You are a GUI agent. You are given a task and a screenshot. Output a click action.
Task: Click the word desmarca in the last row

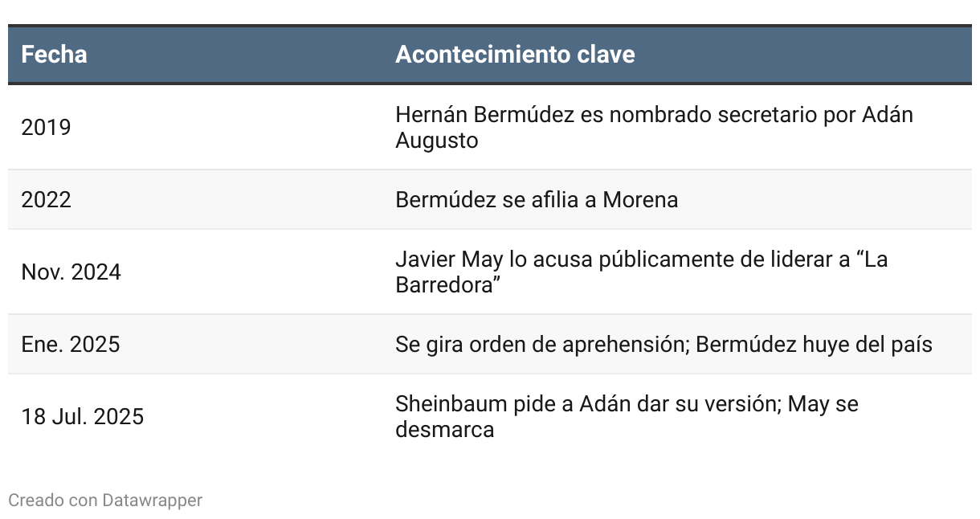tap(444, 430)
